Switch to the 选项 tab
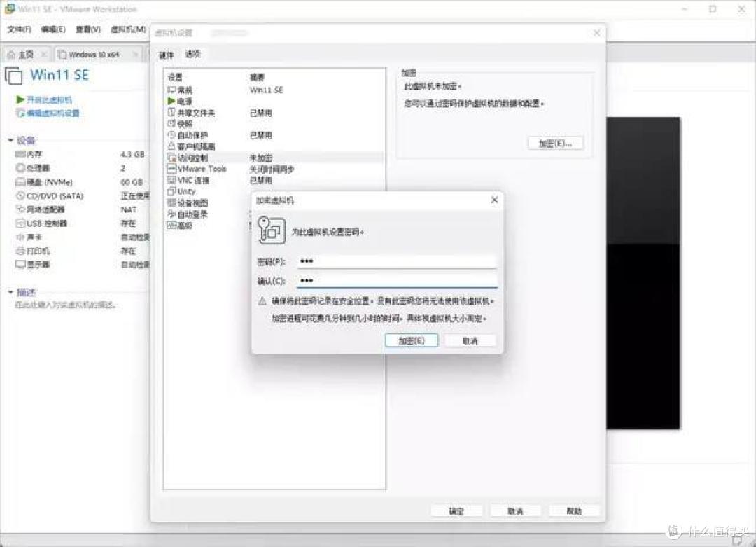The image size is (756, 547). [x=192, y=54]
